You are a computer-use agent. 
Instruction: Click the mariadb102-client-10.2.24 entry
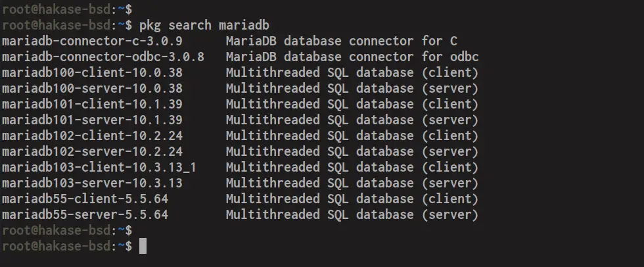(x=92, y=135)
